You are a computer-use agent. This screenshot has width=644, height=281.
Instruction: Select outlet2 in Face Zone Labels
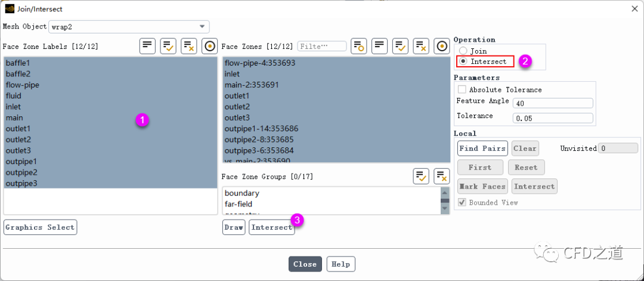point(110,140)
